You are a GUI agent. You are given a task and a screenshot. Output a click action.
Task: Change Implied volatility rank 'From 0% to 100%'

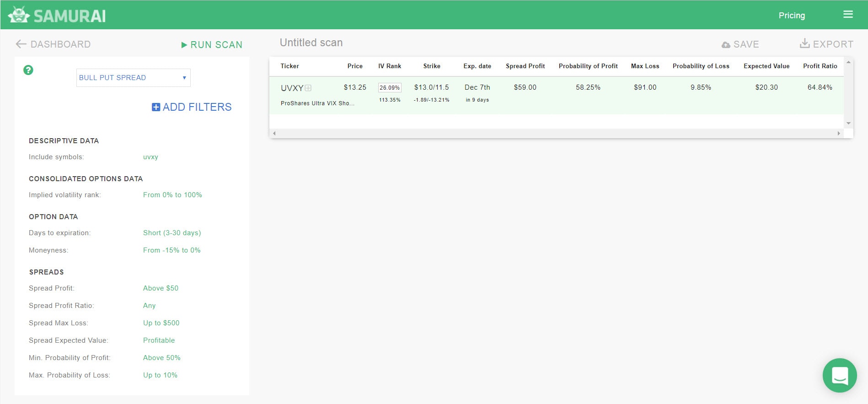point(172,195)
